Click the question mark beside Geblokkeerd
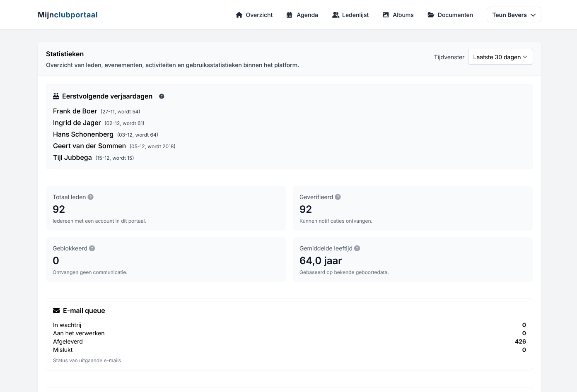The height and width of the screenshot is (392, 577). click(x=92, y=248)
